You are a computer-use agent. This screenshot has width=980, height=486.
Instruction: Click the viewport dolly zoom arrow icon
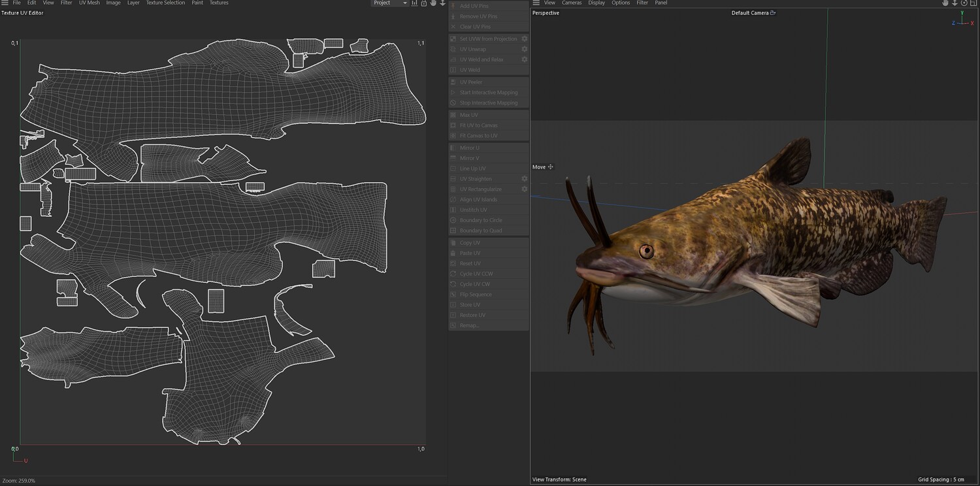pyautogui.click(x=954, y=3)
